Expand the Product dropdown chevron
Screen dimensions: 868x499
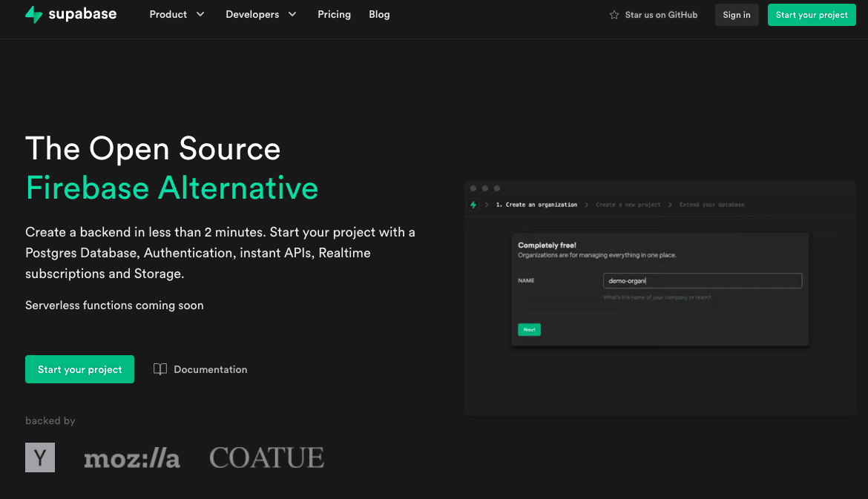point(200,14)
